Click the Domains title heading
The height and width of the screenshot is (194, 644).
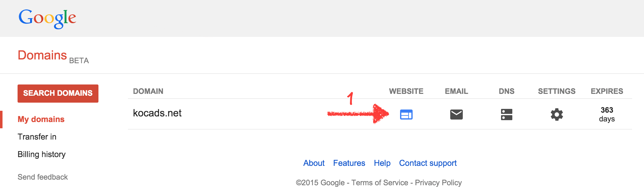42,55
